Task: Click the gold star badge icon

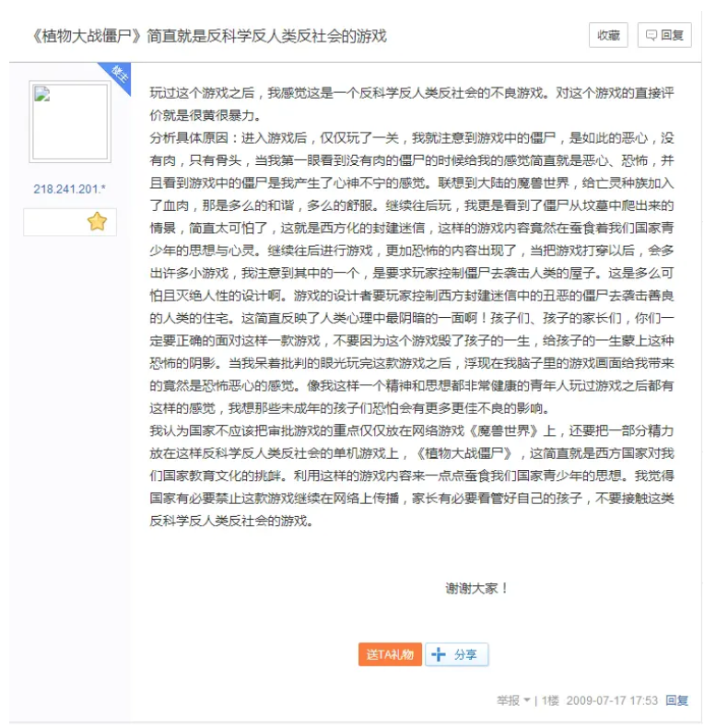Action: tap(97, 221)
